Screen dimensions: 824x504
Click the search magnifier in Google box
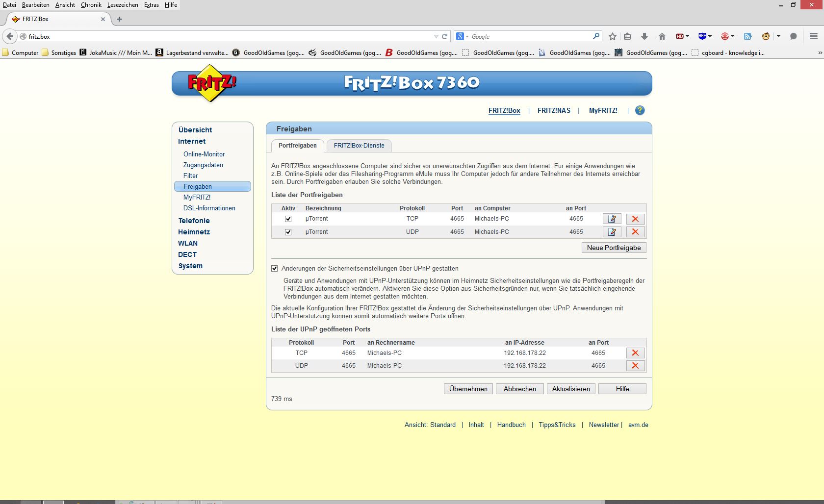(596, 36)
